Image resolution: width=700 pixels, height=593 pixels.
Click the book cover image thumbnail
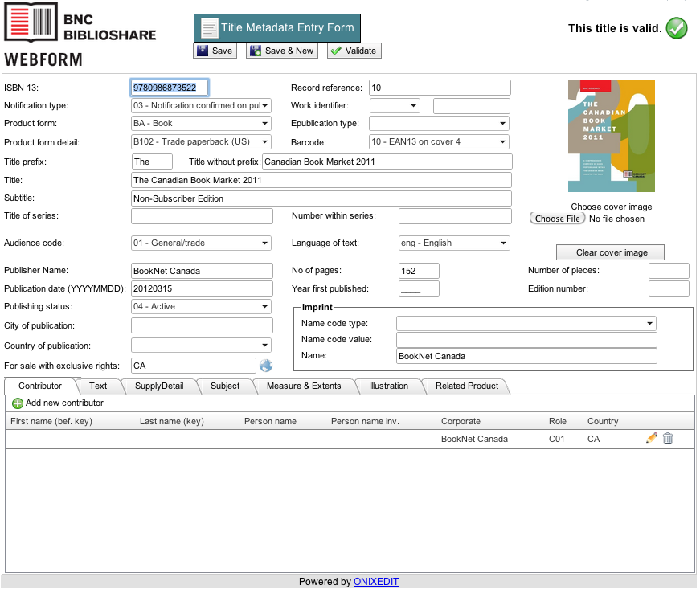click(612, 137)
